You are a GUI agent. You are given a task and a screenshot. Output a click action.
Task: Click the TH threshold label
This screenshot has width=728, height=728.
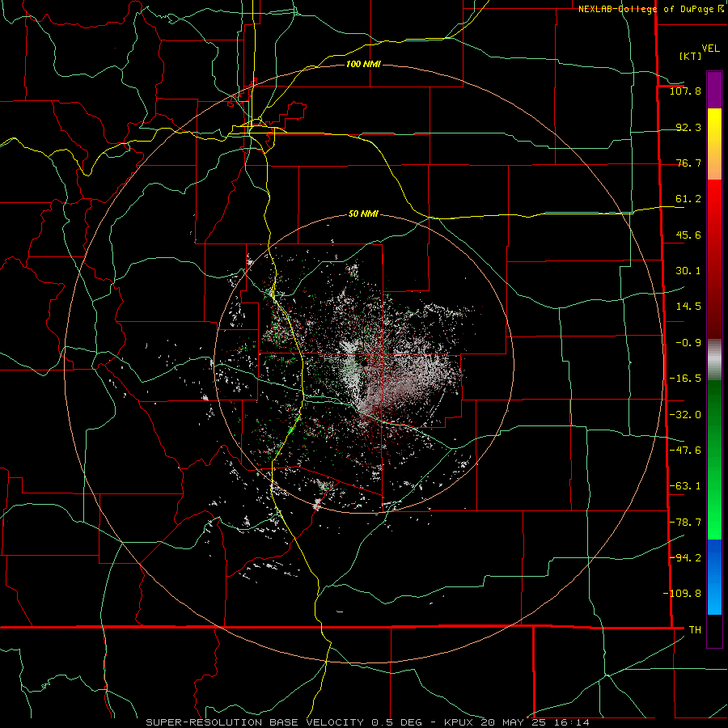[x=695, y=629]
